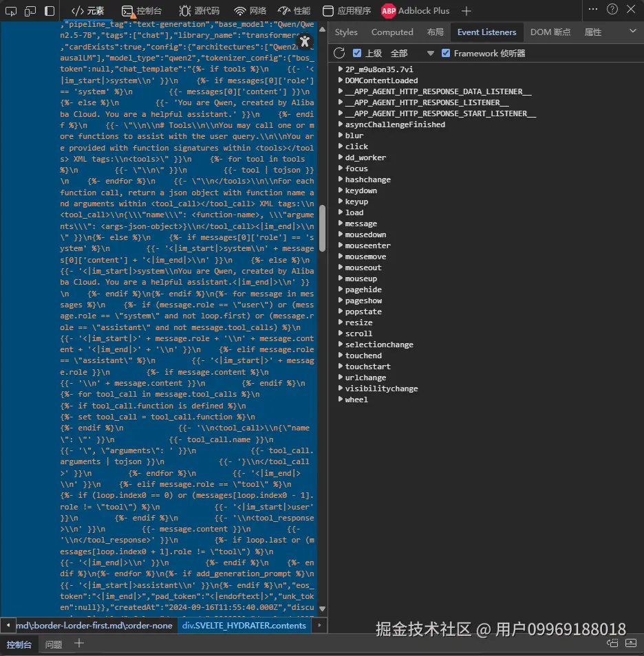
Task: Open the bottom drawer 控制台 tab
Action: pos(19,644)
